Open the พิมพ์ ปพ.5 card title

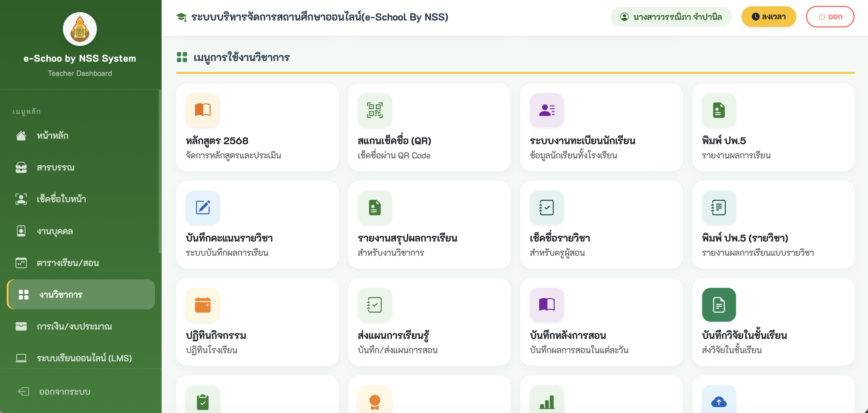[724, 140]
